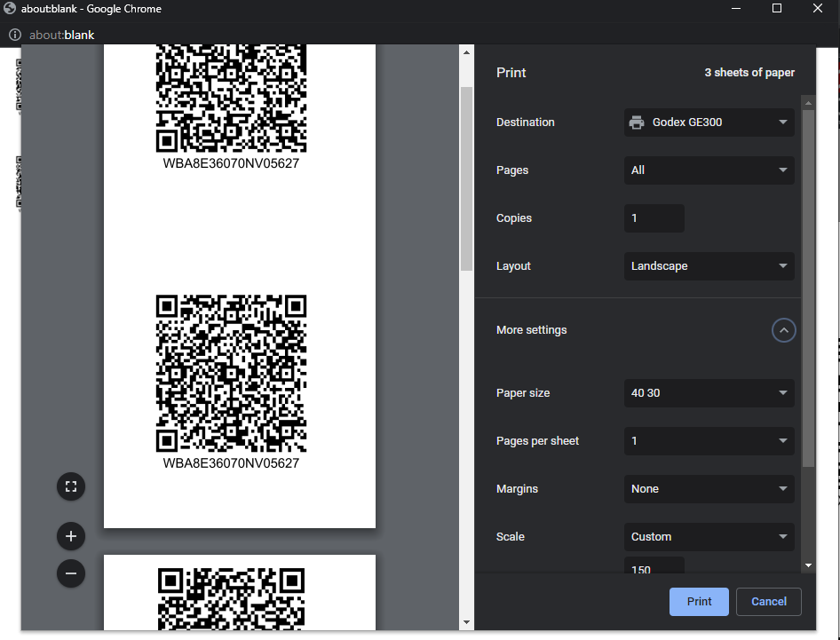Open the Scale dropdown set to Custom

[709, 537]
